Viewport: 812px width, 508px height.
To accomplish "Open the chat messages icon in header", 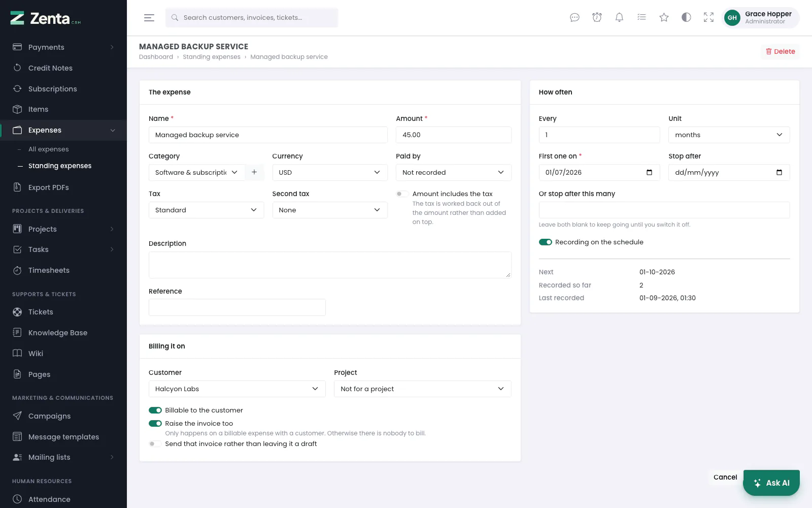I will point(574,18).
